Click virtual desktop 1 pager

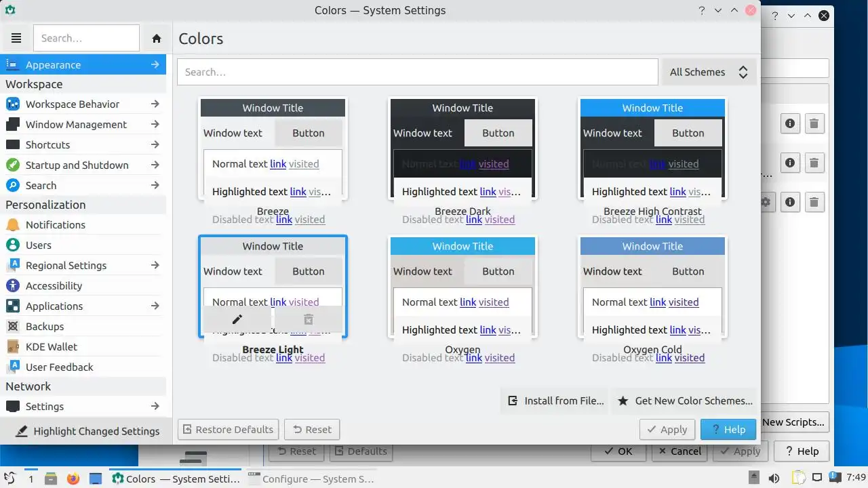(x=31, y=479)
